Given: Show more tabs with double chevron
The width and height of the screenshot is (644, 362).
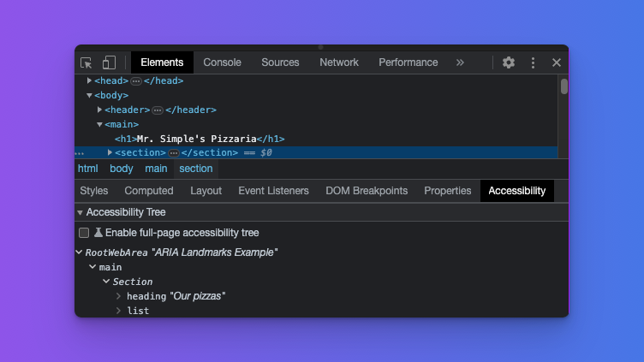Looking at the screenshot, I should point(460,62).
